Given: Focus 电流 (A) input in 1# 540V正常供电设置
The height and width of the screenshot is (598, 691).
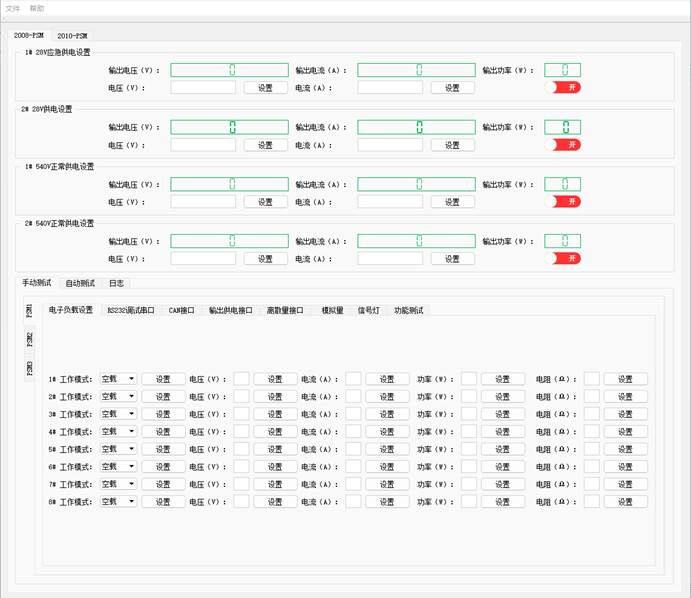Looking at the screenshot, I should (x=390, y=201).
